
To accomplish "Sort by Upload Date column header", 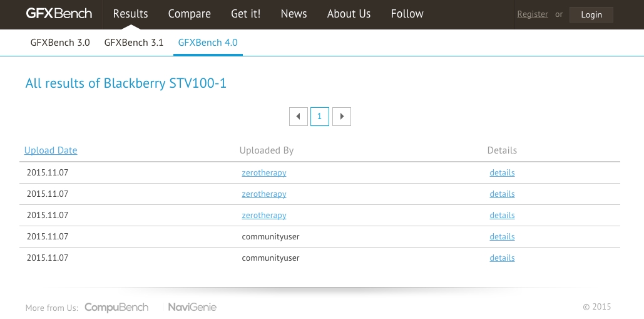I will (x=51, y=150).
